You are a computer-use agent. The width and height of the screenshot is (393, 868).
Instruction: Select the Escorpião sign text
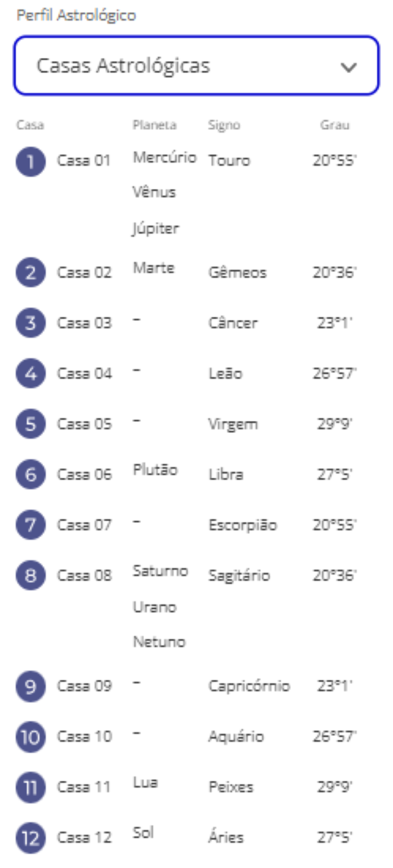(x=243, y=525)
